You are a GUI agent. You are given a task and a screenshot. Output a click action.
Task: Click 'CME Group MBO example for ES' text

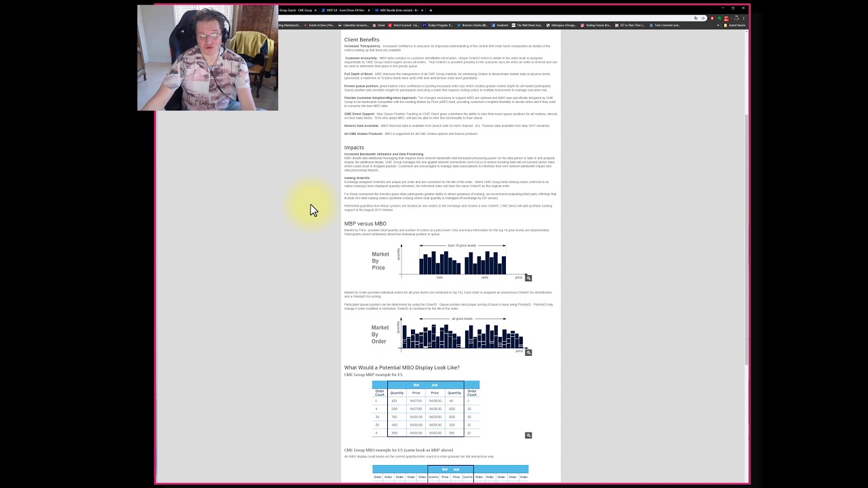coord(398,450)
